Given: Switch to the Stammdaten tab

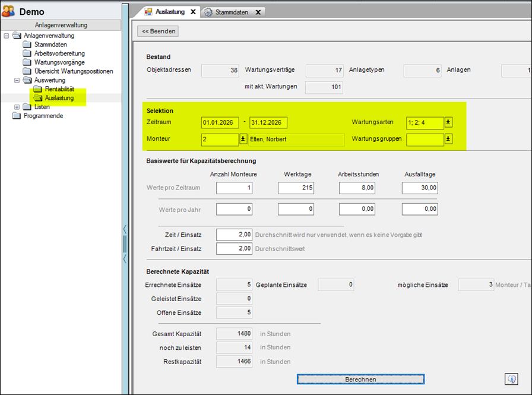Looking at the screenshot, I should [232, 12].
